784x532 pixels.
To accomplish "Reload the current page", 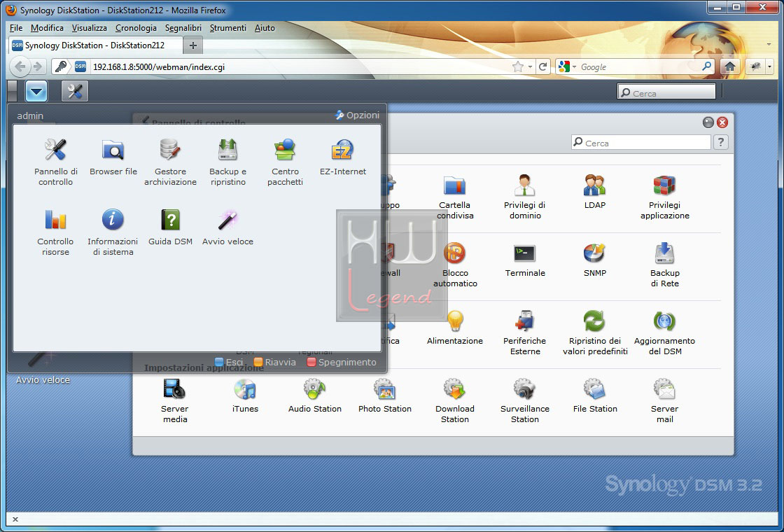I will coord(543,66).
